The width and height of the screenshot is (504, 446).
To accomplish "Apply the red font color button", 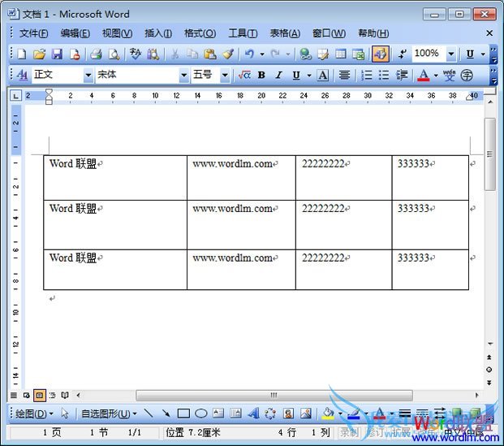I will pos(424,75).
